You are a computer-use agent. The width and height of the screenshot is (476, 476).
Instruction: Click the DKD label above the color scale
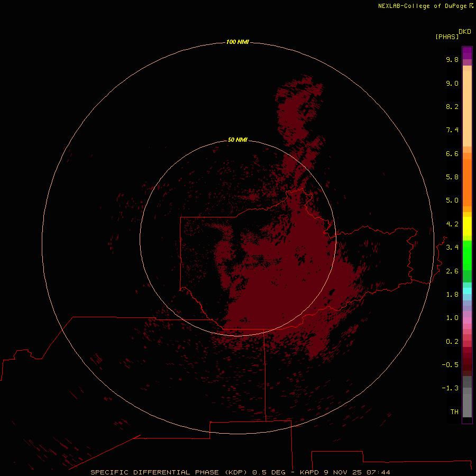(465, 32)
